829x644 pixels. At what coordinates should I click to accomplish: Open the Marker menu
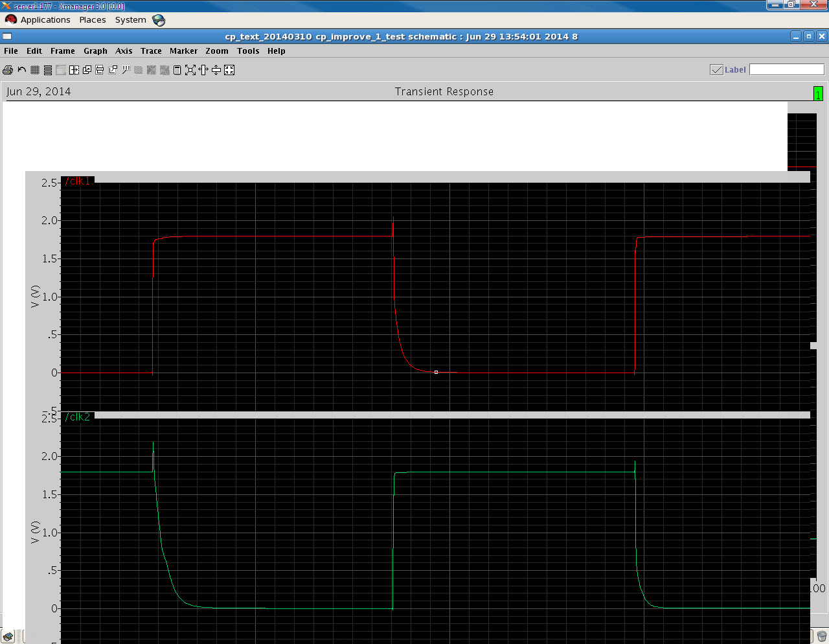[183, 51]
